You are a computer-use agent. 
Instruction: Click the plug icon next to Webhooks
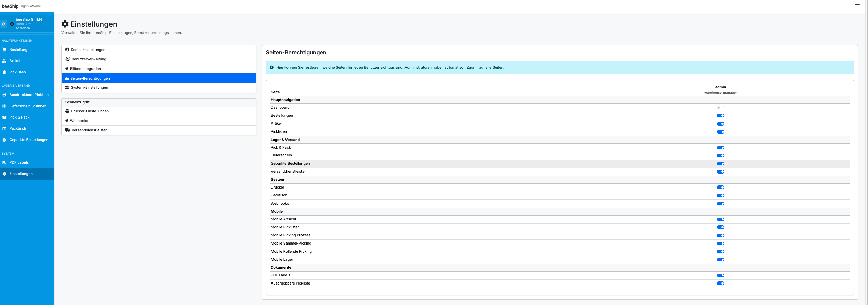tap(67, 121)
